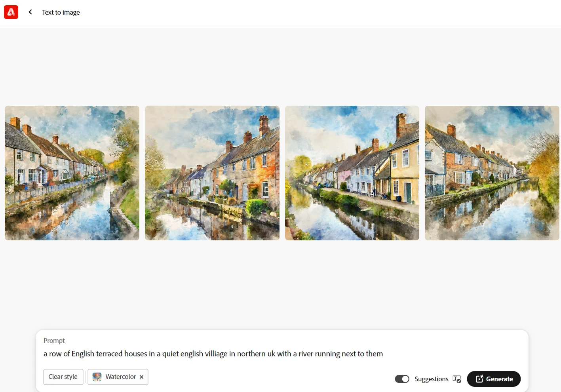Click the Generate button label

point(499,379)
